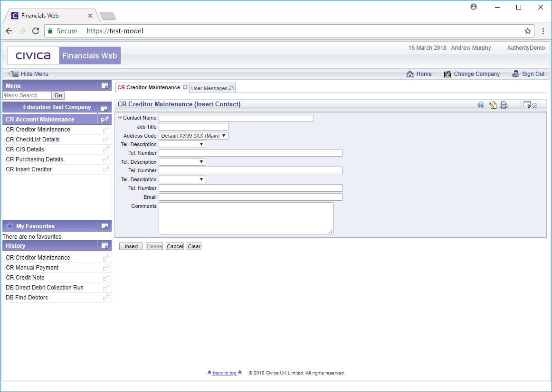Focus the Contact Name field
The height and width of the screenshot is (392, 552).
(x=236, y=118)
